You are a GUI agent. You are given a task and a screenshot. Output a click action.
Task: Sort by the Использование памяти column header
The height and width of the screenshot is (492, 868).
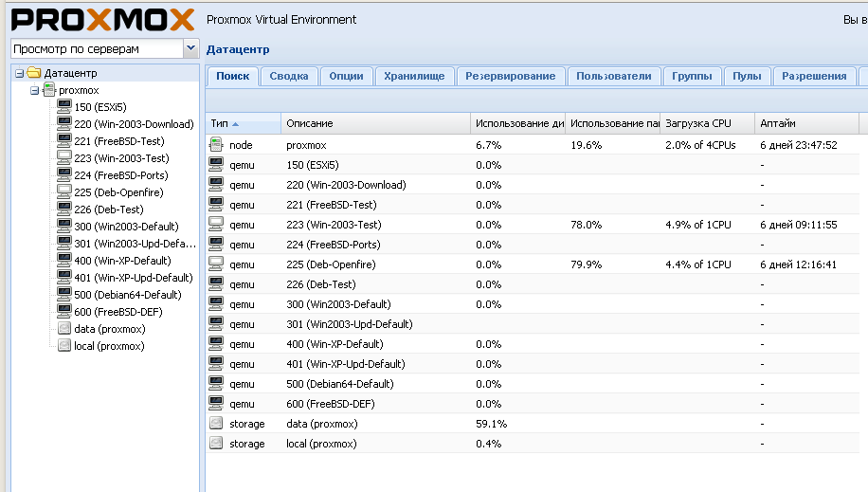pos(613,123)
